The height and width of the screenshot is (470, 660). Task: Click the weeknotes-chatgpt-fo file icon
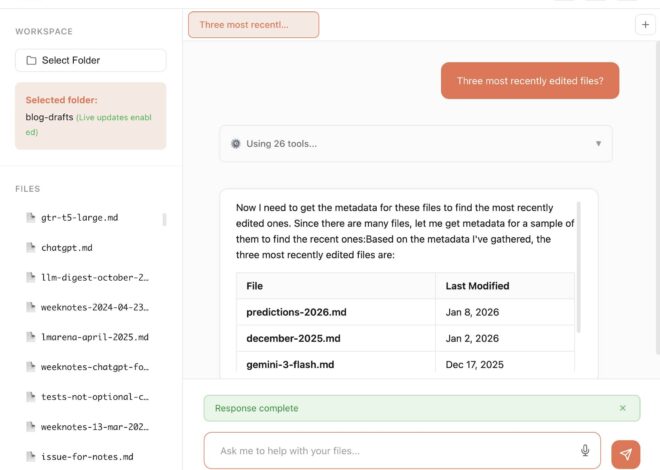(30, 367)
